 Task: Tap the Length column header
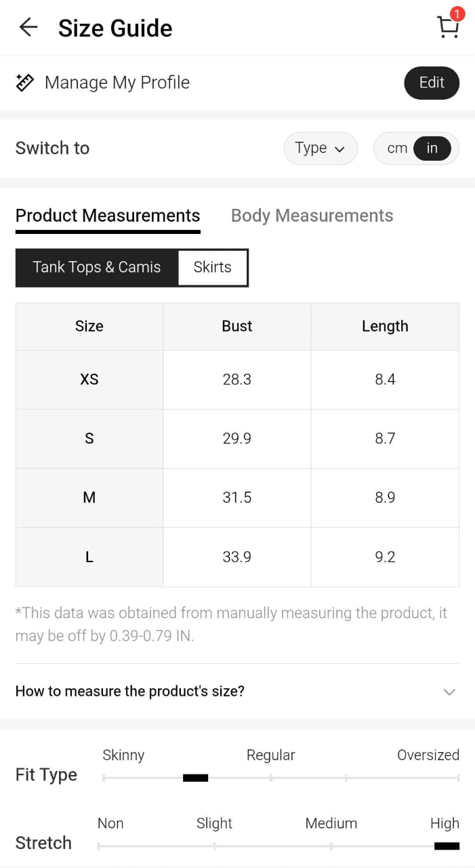click(384, 326)
